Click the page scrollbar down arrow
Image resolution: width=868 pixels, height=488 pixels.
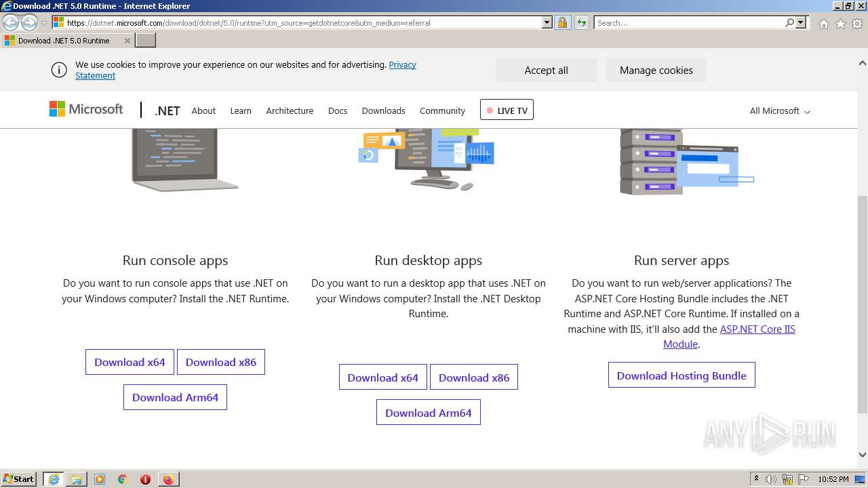[863, 455]
